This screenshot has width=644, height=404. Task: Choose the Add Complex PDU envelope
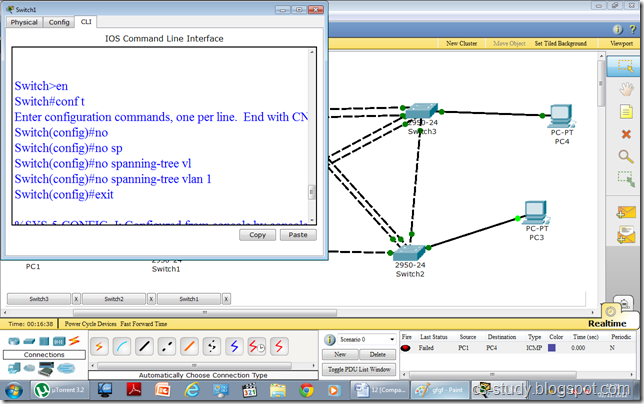tap(626, 234)
